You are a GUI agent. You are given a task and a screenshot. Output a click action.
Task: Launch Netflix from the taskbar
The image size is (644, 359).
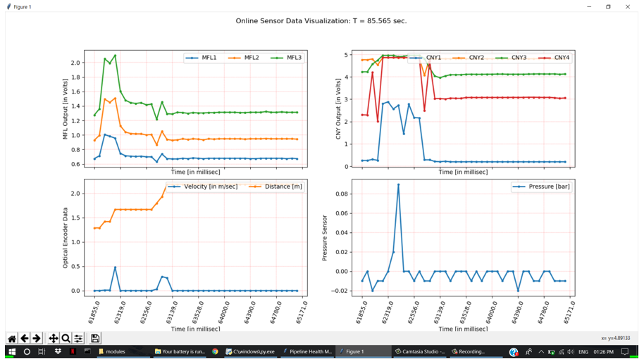pos(73,352)
